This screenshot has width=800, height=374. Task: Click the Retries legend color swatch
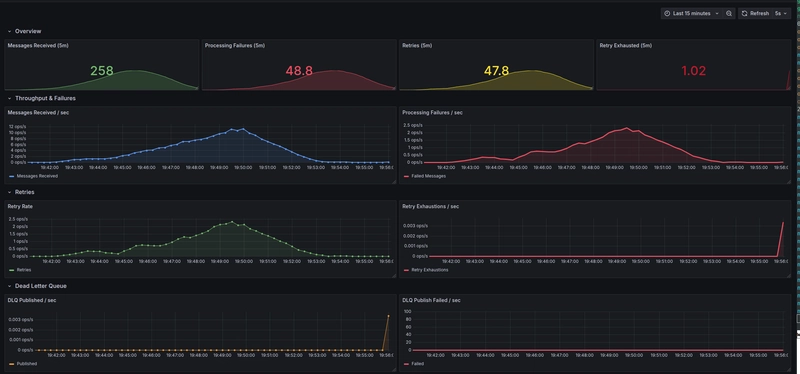12,270
